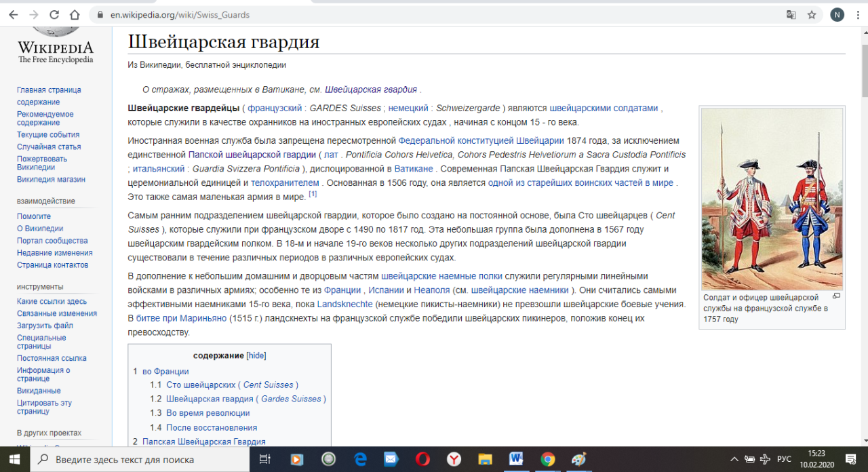The image size is (868, 472).
Task: Go back to the previous page
Action: click(14, 15)
